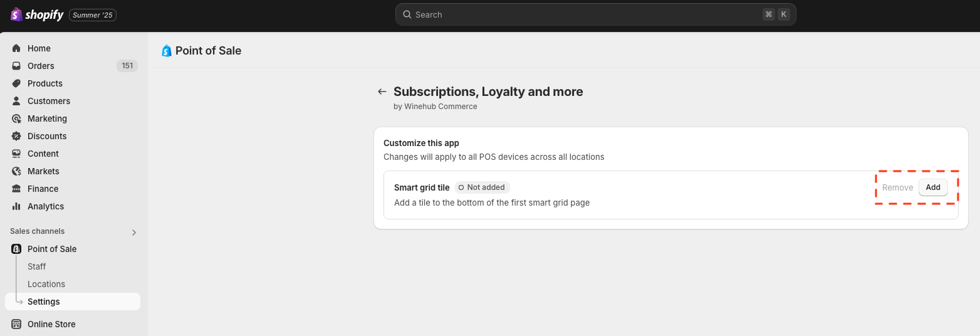The image size is (980, 336).
Task: Click the Point of Sale sidebar icon
Action: [16, 249]
